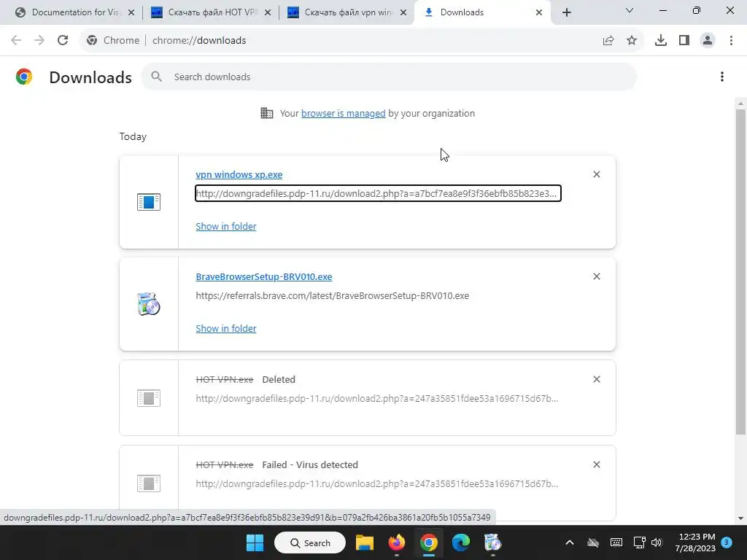Viewport: 747px width, 560px height.
Task: Click the Chrome logo beside Downloads heading
Action: pyautogui.click(x=24, y=77)
